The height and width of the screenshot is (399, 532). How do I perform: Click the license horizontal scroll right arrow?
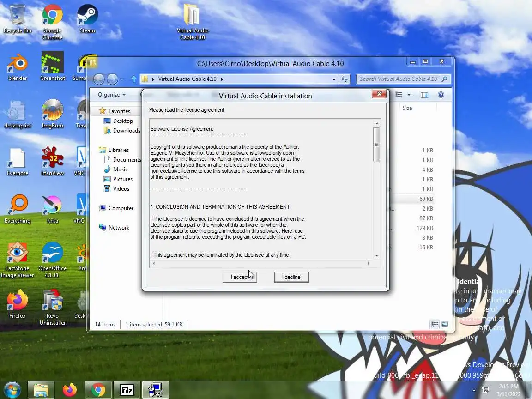369,263
